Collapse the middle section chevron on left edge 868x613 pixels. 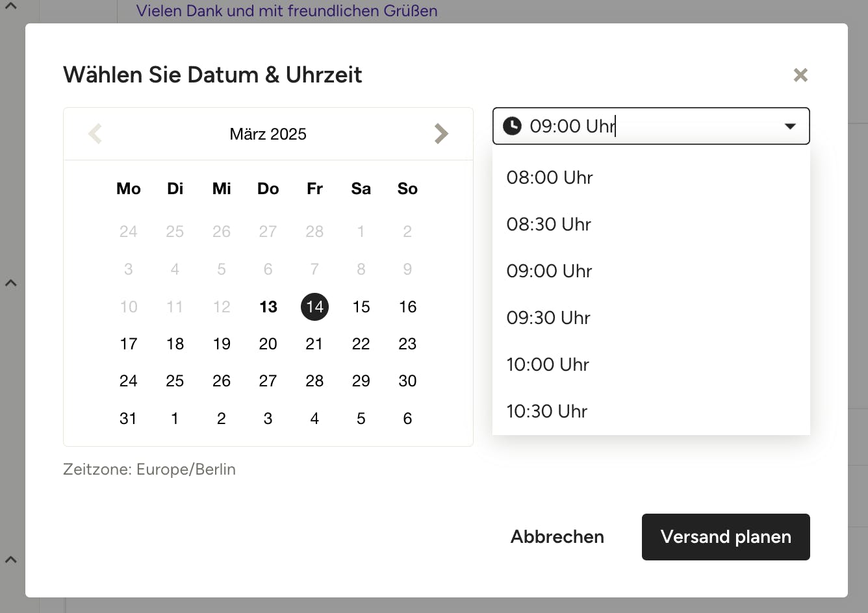pyautogui.click(x=11, y=283)
